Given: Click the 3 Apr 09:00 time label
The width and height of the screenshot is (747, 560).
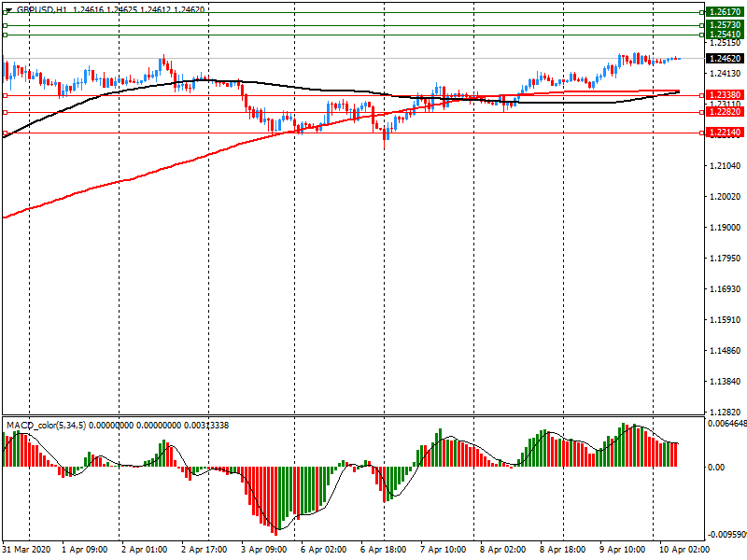Looking at the screenshot, I should [x=264, y=550].
